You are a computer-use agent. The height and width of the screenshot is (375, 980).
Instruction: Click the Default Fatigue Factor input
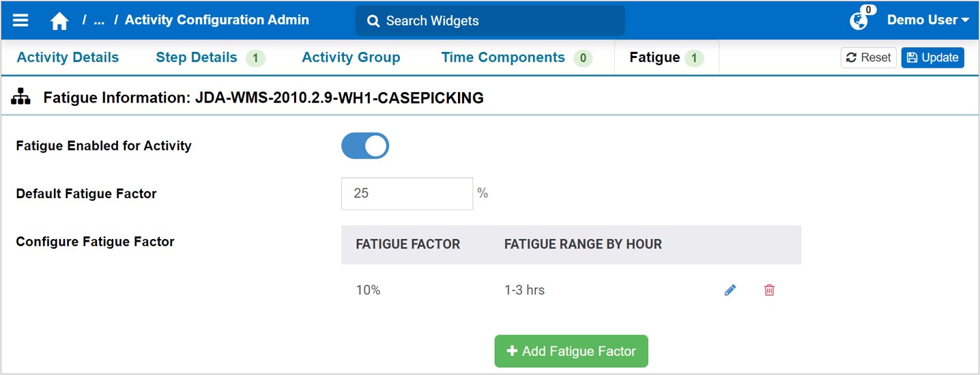pos(407,193)
